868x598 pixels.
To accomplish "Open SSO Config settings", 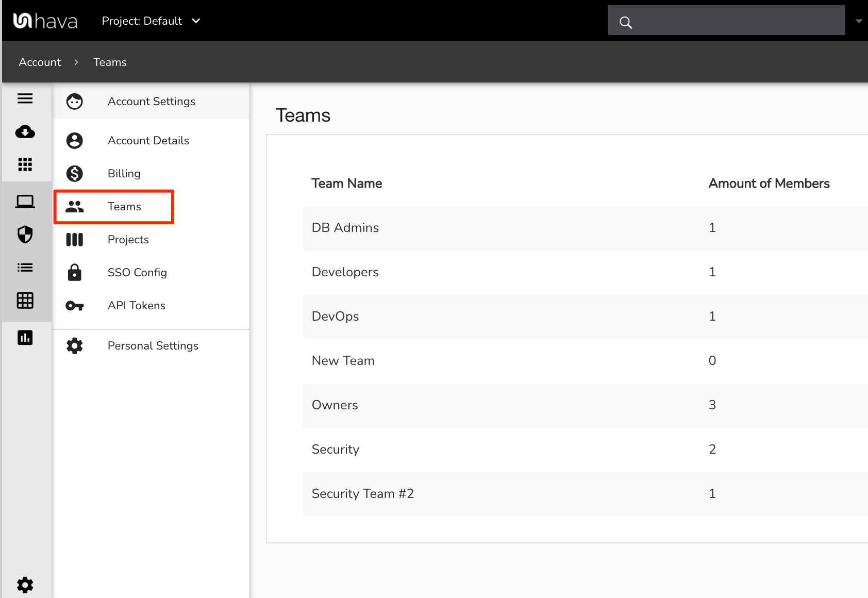I will 137,273.
